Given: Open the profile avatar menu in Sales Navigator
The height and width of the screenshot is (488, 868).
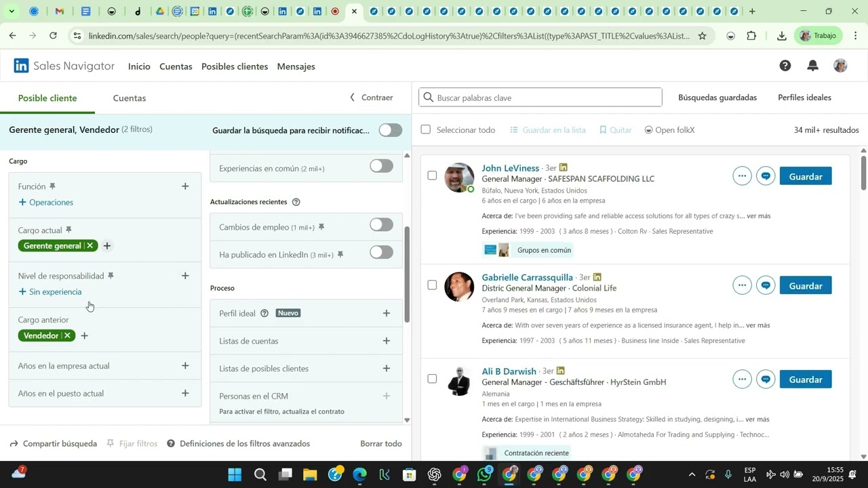Looking at the screenshot, I should click(x=840, y=66).
